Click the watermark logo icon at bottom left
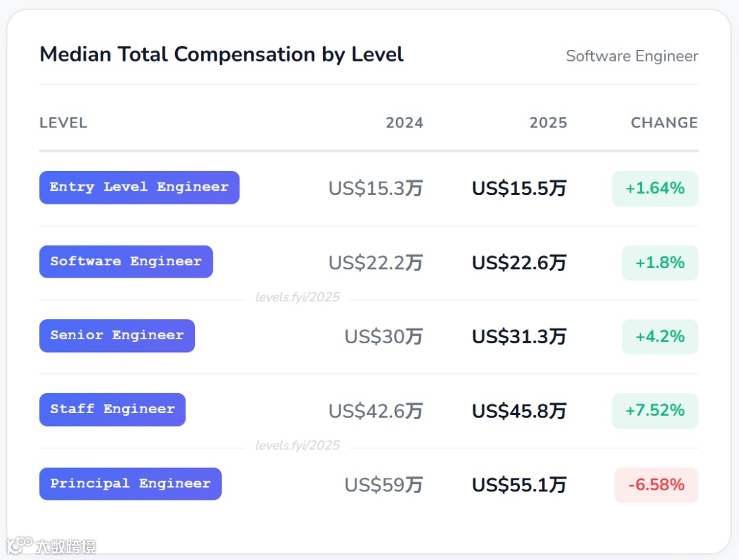739x560 pixels. click(19, 545)
